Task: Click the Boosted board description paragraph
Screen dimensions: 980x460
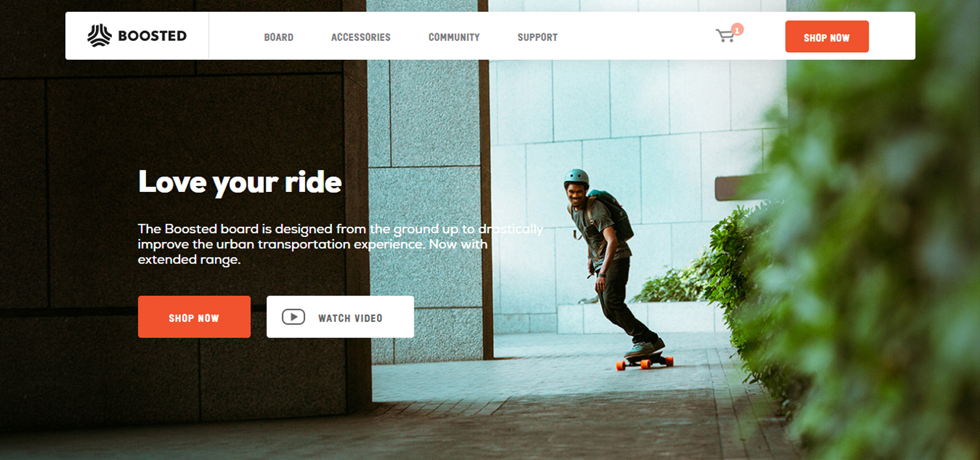Action: pyautogui.click(x=340, y=244)
